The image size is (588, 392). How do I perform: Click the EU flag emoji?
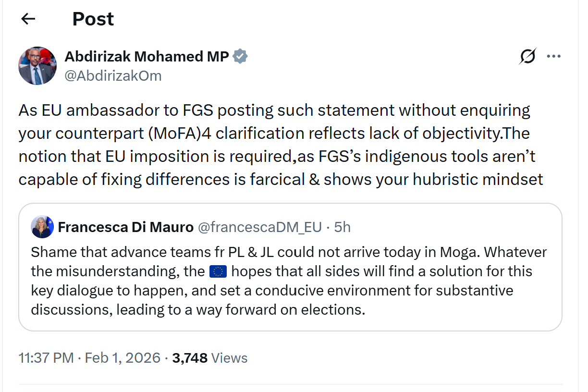(x=219, y=271)
